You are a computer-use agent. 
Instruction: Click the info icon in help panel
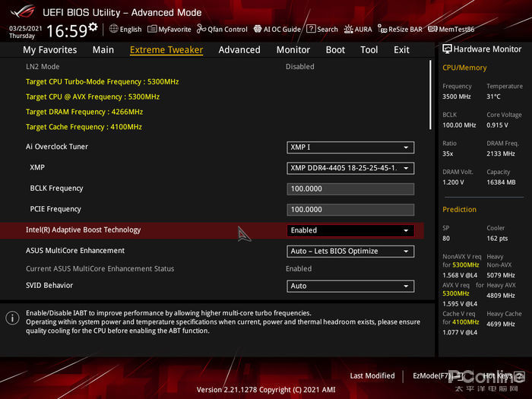tap(13, 318)
